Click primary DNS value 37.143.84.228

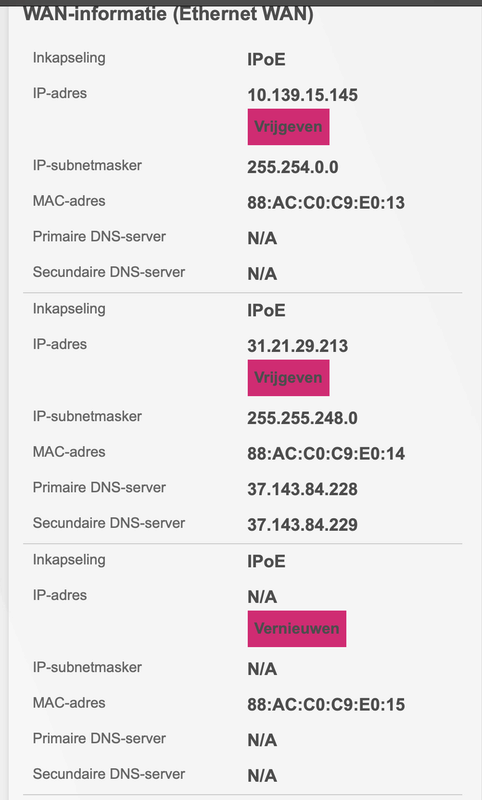(302, 489)
